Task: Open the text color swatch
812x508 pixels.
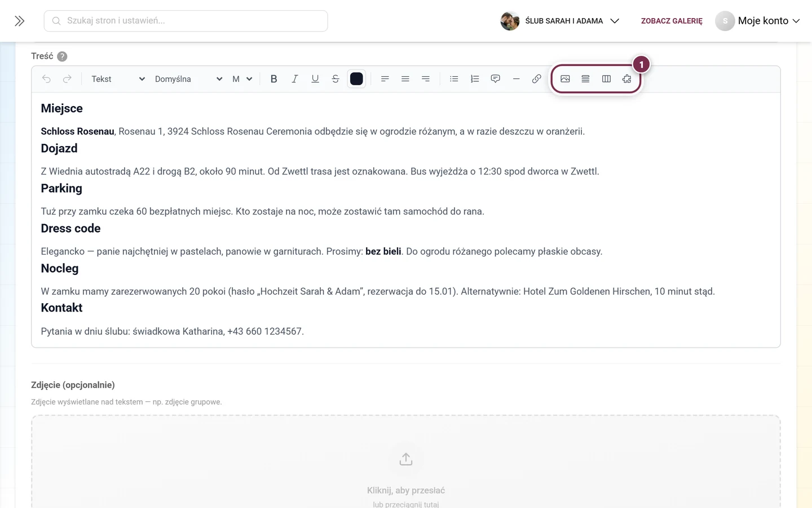Action: click(356, 79)
